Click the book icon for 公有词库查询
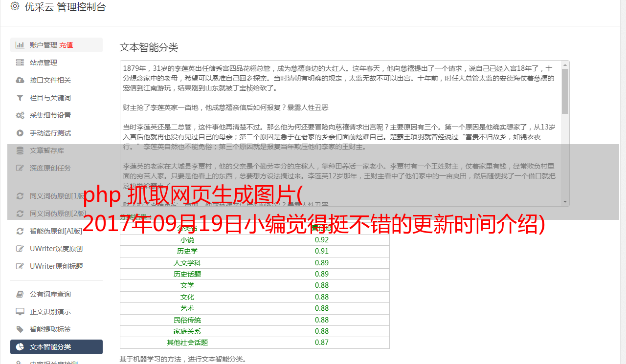 pos(20,294)
